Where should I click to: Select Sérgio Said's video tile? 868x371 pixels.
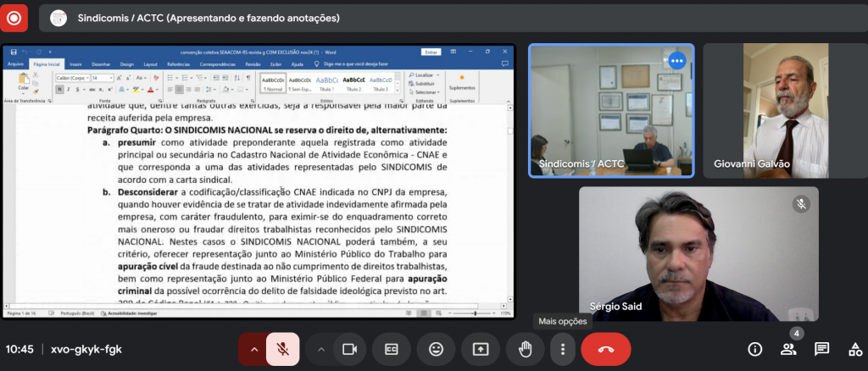coord(698,254)
